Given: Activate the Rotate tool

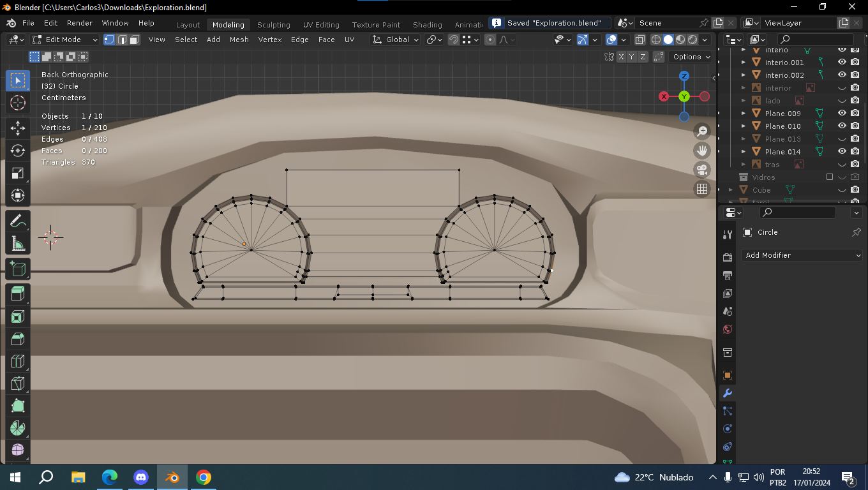Looking at the screenshot, I should click(18, 151).
